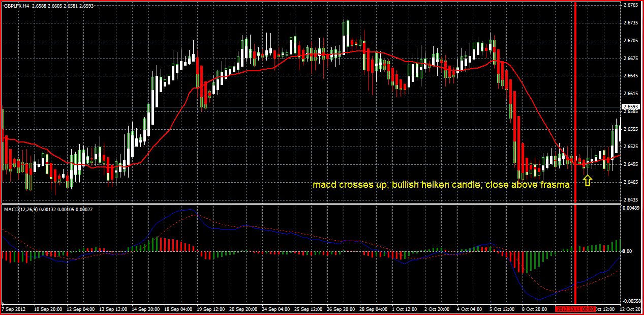Click the 2.6495 price scale value

click(x=631, y=164)
